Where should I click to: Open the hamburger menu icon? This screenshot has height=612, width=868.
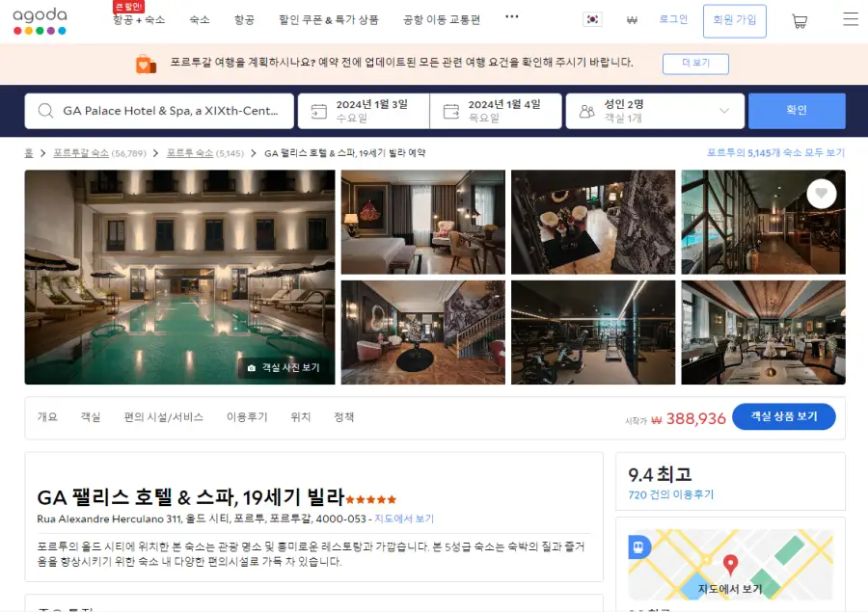851,19
